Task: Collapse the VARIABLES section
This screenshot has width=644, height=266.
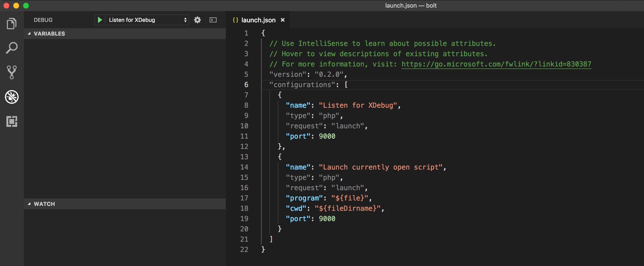Action: coord(29,33)
